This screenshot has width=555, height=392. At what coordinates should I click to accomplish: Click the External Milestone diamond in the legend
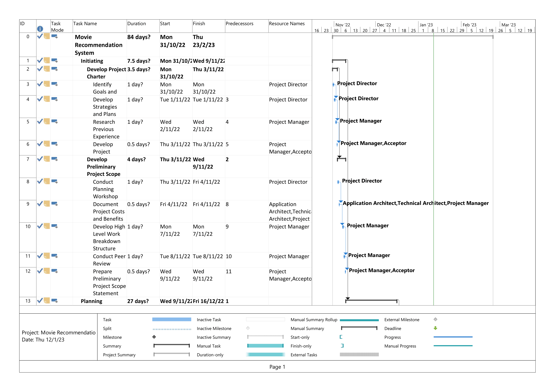(x=436, y=319)
